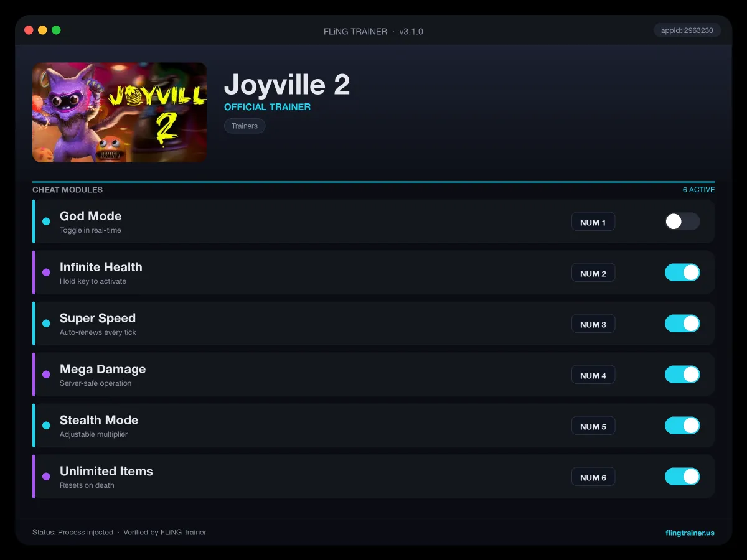Click the FLiNG TRAINER v3.1.0 window title
This screenshot has width=747, height=560.
pyautogui.click(x=374, y=31)
